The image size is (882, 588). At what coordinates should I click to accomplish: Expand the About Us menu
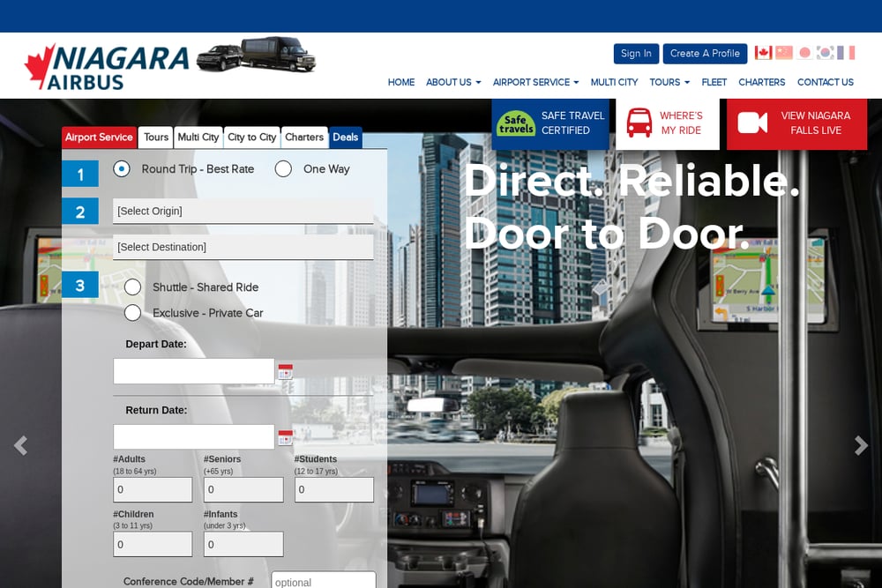(453, 82)
